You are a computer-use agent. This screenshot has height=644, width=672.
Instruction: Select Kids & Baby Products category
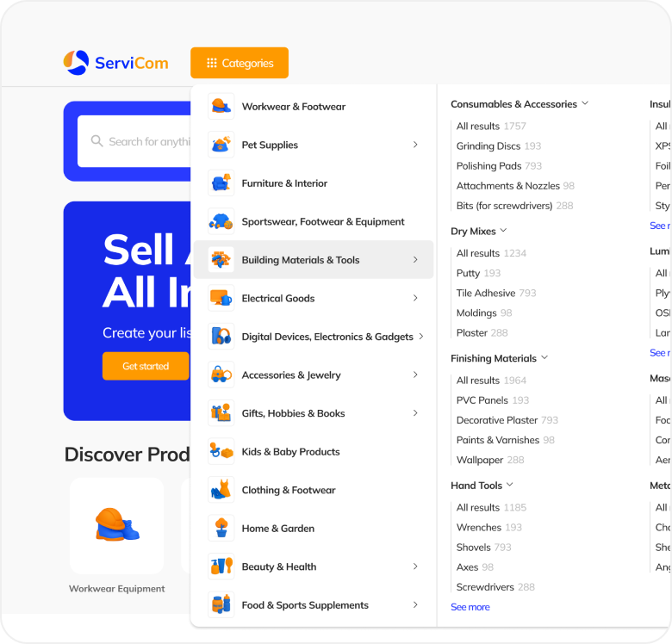[x=314, y=451]
